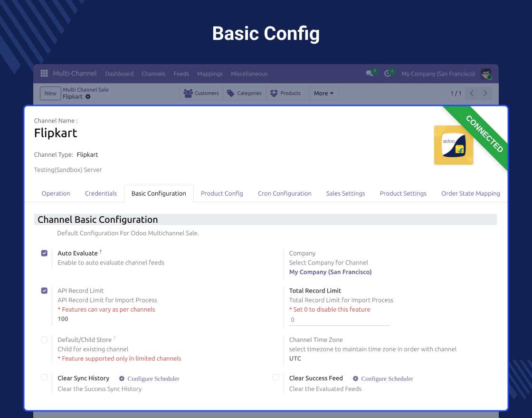Image resolution: width=532 pixels, height=418 pixels.
Task: Click gear icon beside Clear Sync History
Action: [122, 379]
